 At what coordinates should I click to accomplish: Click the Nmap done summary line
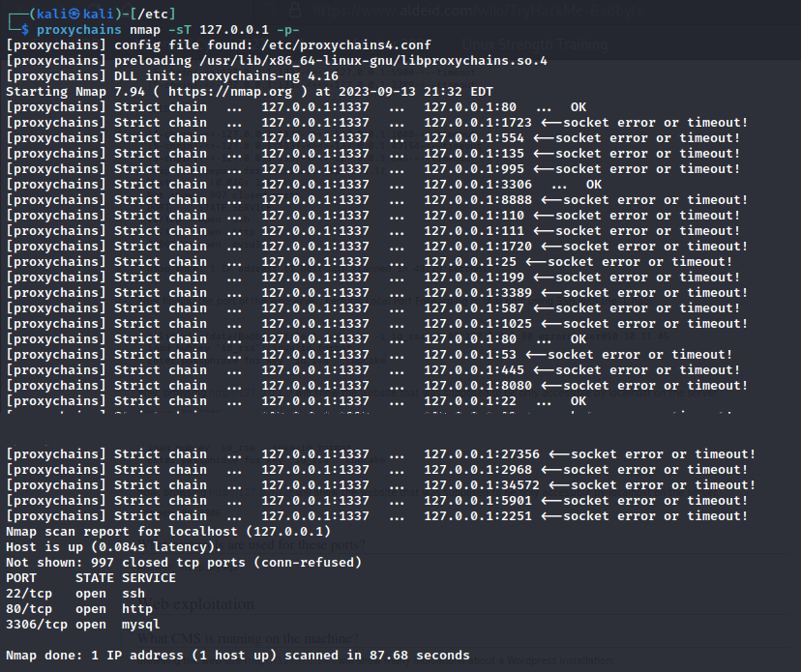point(237,656)
